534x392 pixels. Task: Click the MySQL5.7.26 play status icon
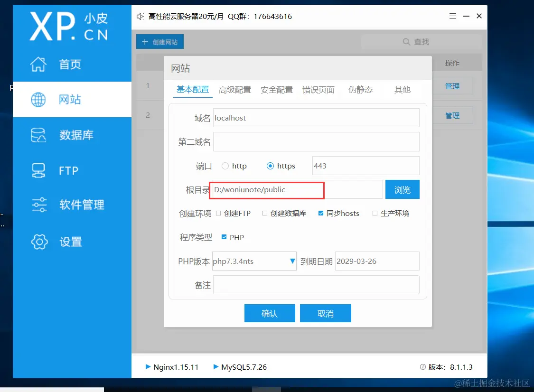pyautogui.click(x=215, y=367)
